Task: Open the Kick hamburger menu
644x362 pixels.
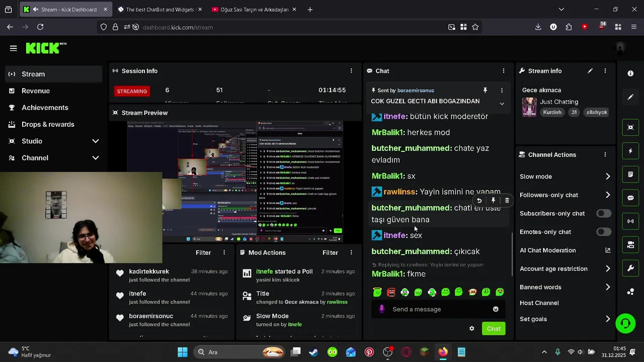Action: (x=13, y=48)
